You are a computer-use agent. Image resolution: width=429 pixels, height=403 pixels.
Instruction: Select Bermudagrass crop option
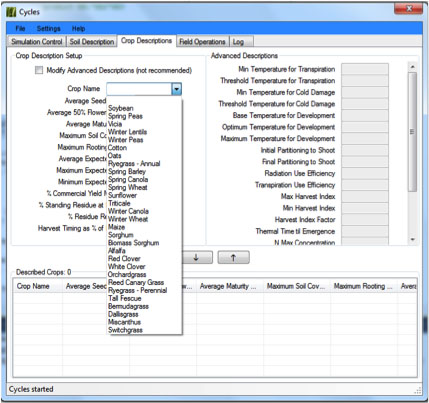(128, 306)
